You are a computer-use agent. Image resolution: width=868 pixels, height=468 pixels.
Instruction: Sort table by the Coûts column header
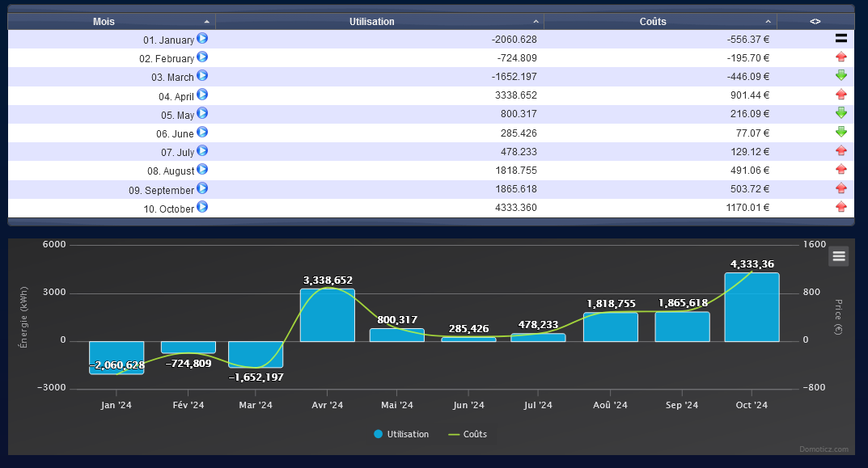(x=660, y=22)
